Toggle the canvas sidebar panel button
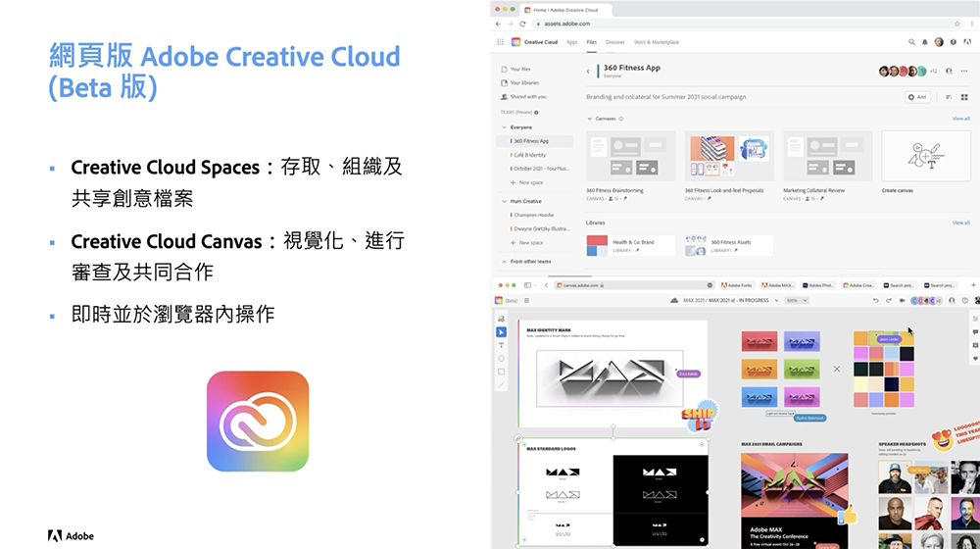The width and height of the screenshot is (980, 549). 527,301
